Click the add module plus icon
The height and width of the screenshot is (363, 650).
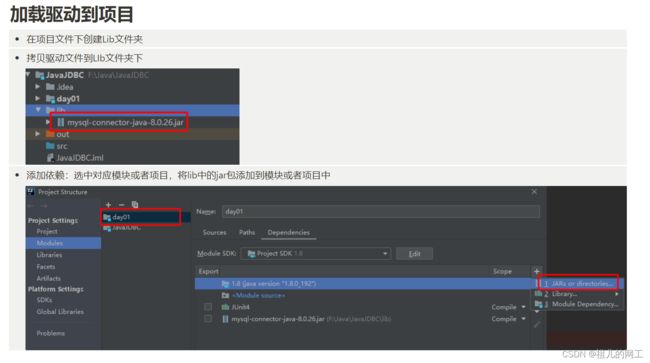coord(108,205)
